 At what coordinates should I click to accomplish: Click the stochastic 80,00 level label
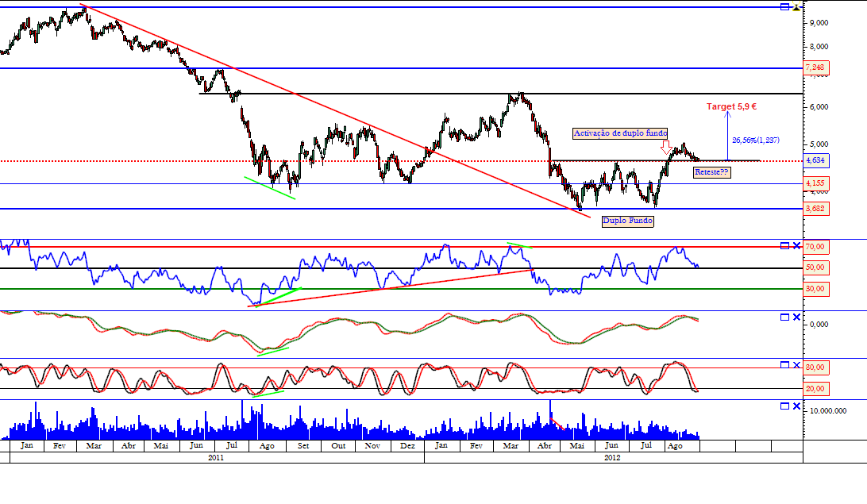[x=815, y=367]
